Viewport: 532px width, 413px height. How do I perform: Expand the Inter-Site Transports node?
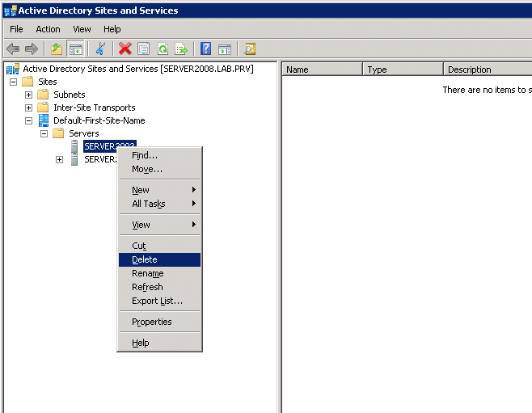tap(29, 107)
